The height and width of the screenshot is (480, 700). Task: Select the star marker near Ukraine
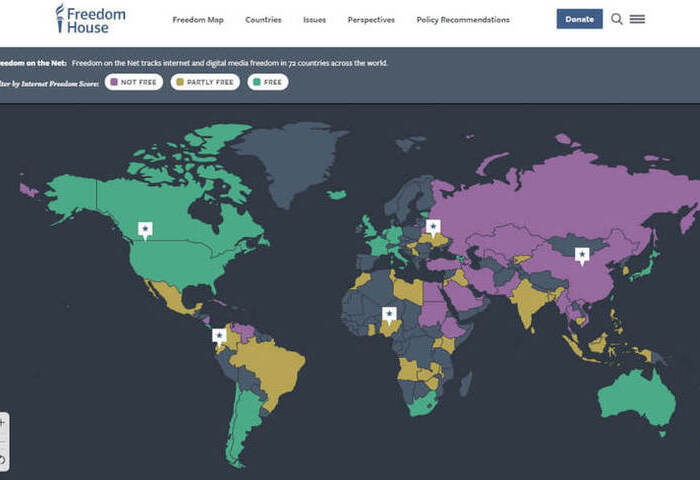coord(433,226)
